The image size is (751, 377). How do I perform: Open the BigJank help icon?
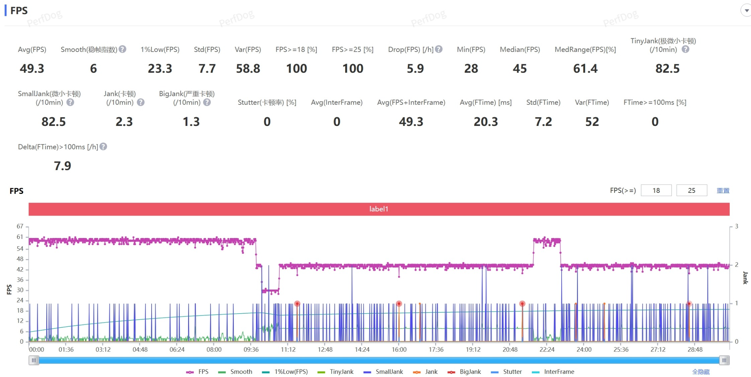pyautogui.click(x=206, y=102)
